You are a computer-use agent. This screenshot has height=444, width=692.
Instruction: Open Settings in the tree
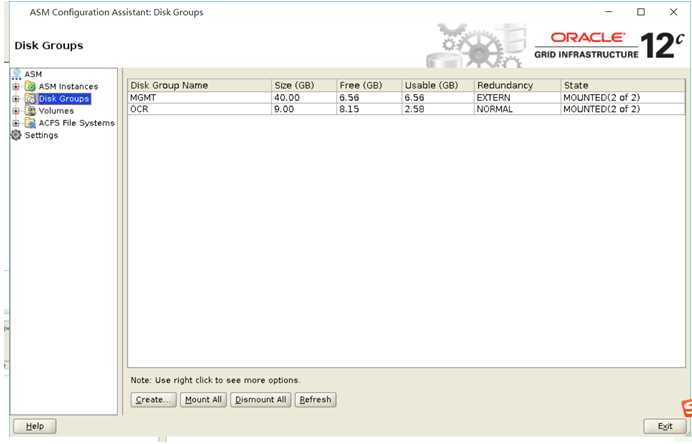point(41,135)
